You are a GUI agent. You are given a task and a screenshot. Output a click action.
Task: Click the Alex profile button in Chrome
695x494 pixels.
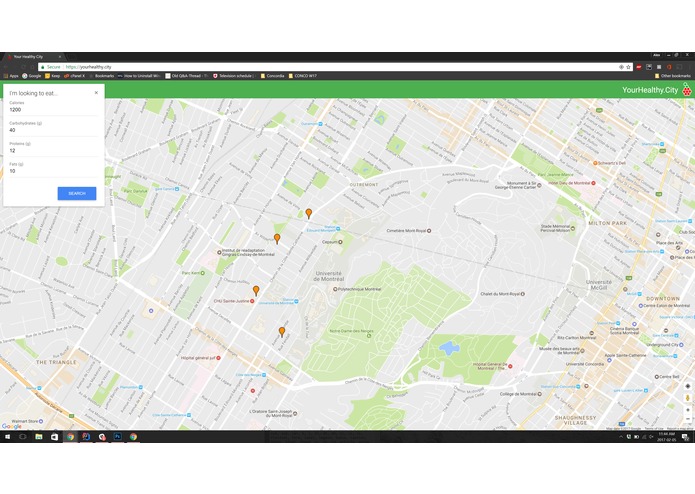point(656,55)
